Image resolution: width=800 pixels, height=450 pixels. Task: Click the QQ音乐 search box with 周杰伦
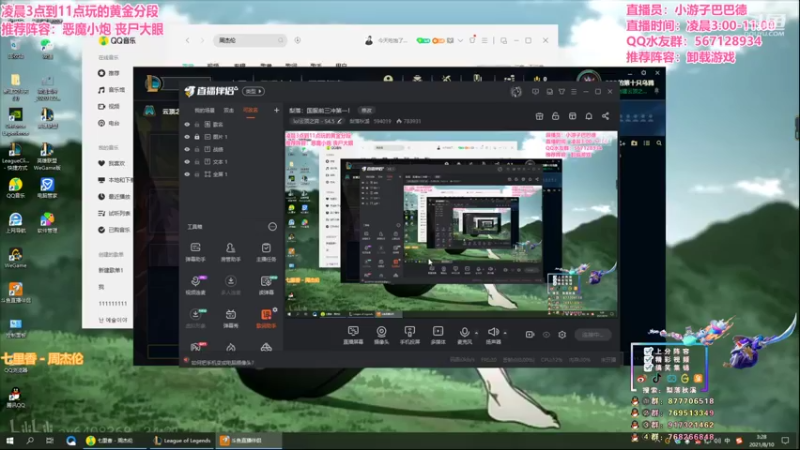click(x=250, y=40)
